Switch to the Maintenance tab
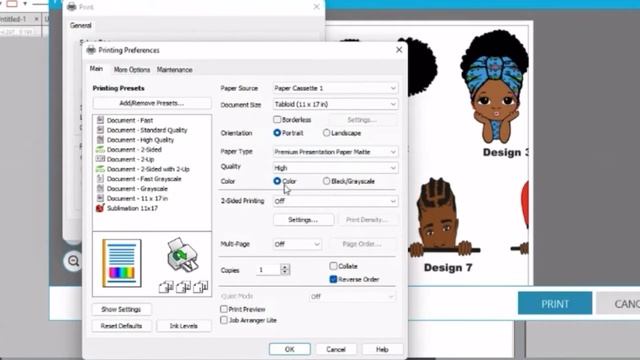Screen dimensions: 640x360 [175, 70]
